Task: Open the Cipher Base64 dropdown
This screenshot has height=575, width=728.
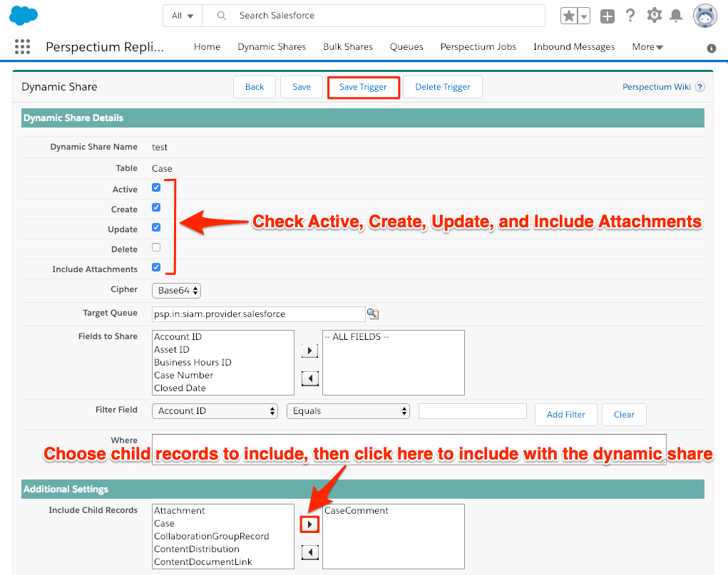Action: (176, 291)
